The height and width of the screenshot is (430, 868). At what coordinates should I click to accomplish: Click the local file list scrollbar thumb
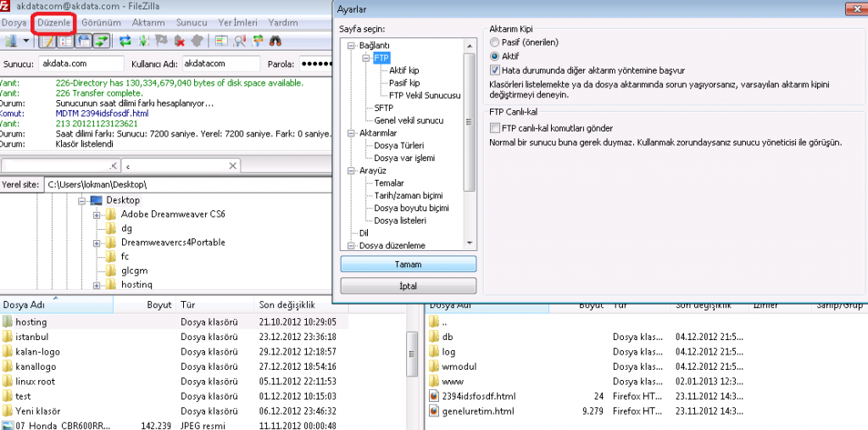(411, 354)
